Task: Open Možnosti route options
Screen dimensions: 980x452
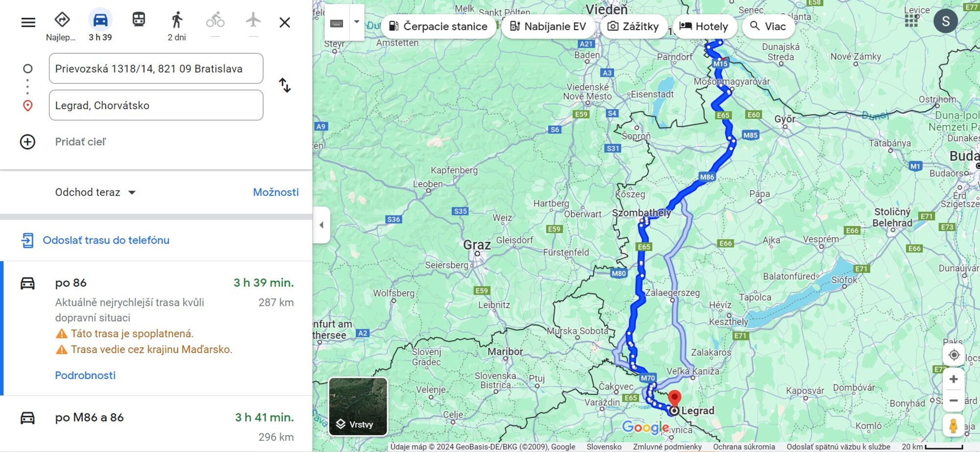Action: tap(275, 192)
